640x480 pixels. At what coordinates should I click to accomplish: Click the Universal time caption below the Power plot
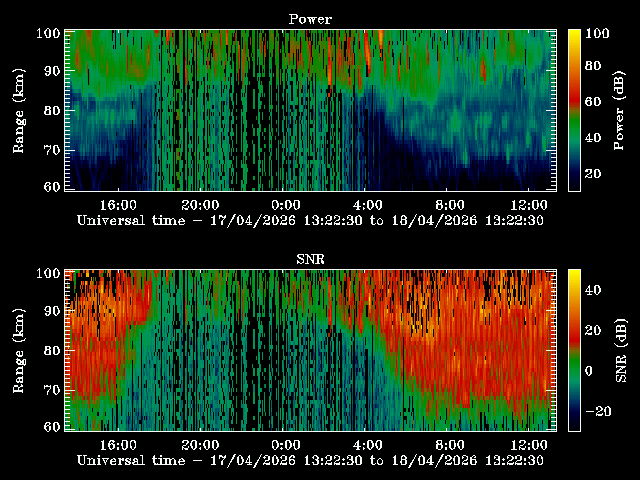pos(310,221)
